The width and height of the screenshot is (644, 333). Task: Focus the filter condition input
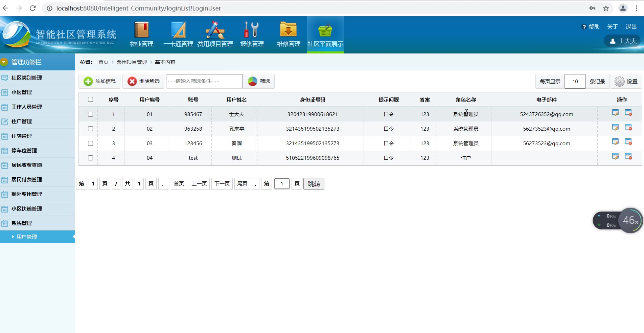(205, 81)
